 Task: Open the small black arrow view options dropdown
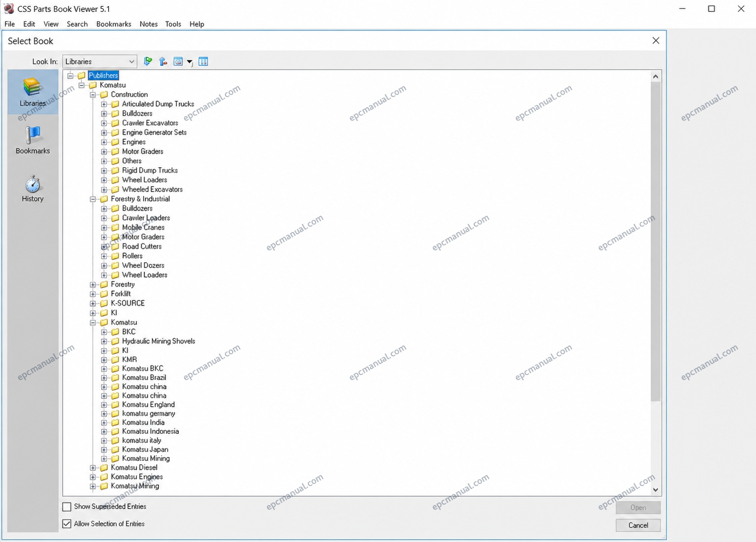pos(189,62)
